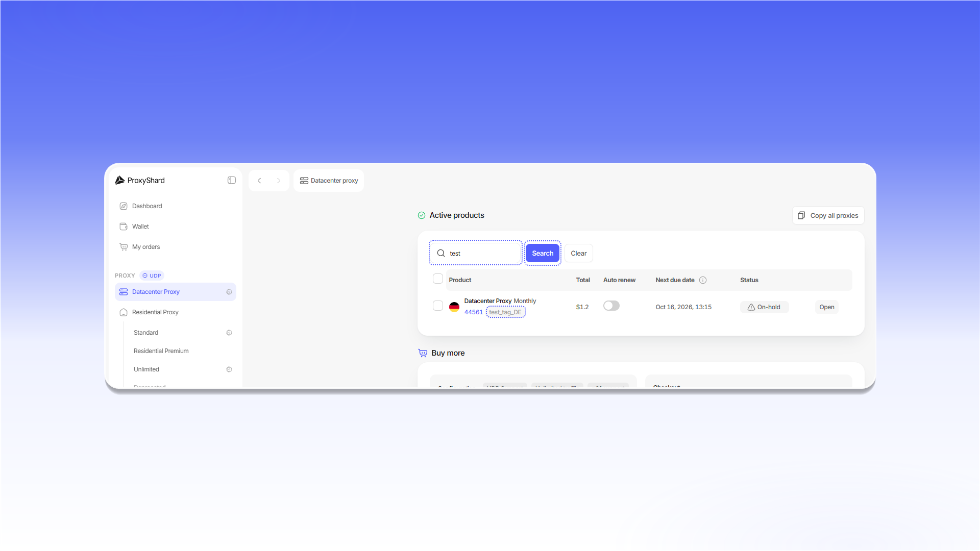The width and height of the screenshot is (980, 551).
Task: Click gear icon beside Unlimited
Action: pyautogui.click(x=229, y=369)
